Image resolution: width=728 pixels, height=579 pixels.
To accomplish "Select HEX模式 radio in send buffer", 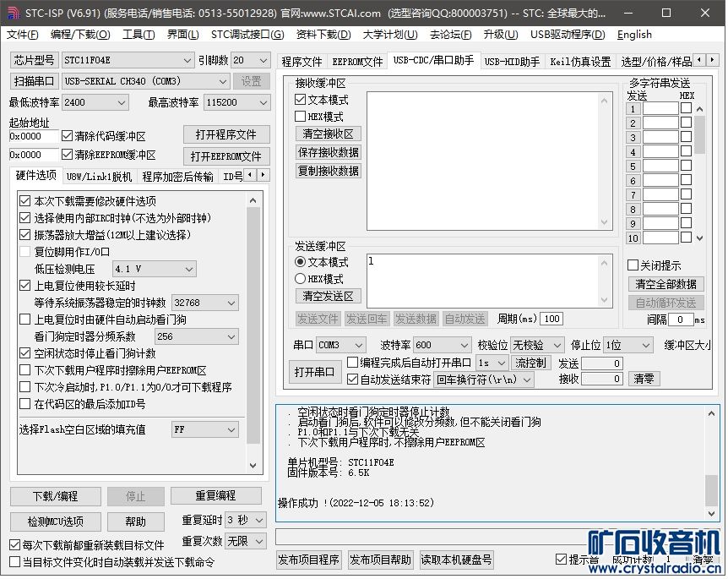I will [301, 279].
